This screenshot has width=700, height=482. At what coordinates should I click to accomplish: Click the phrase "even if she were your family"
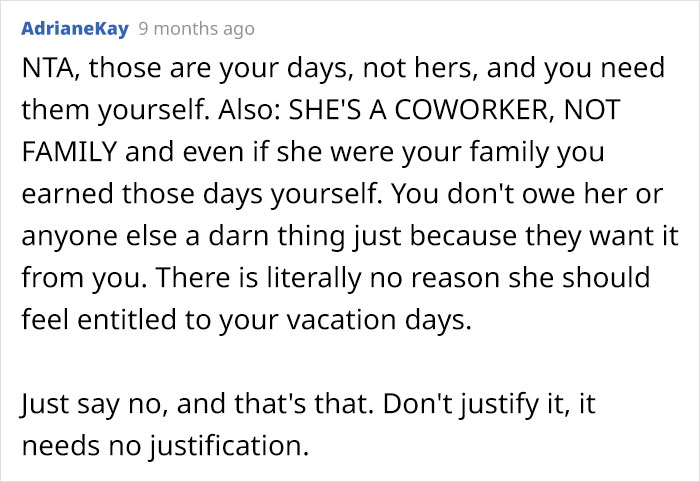[x=360, y=152]
